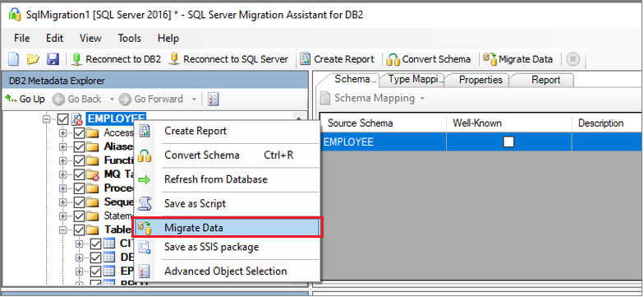Click the Stop button icon in toolbar
The height and width of the screenshot is (297, 644).
tap(573, 59)
